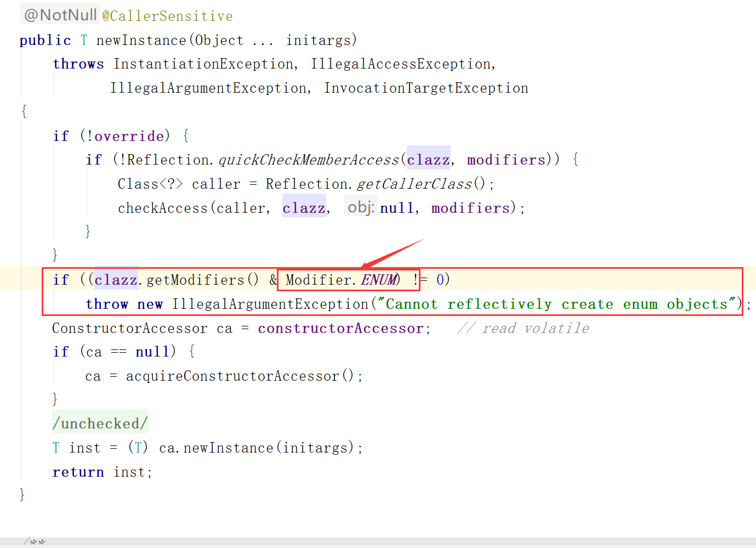Viewport: 756px width, 548px height.
Task: Click the 'ConstructorAccessor ca' variable declaration
Action: pyautogui.click(x=142, y=329)
